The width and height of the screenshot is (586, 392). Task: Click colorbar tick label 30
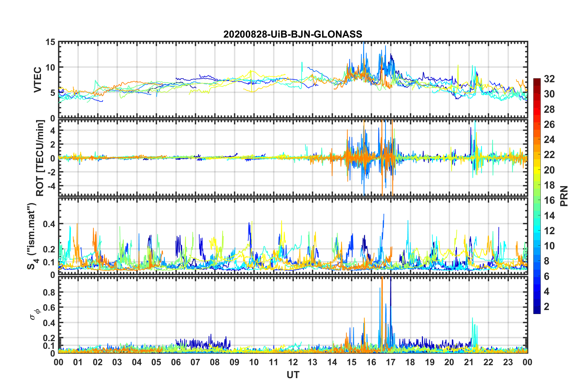coord(549,94)
